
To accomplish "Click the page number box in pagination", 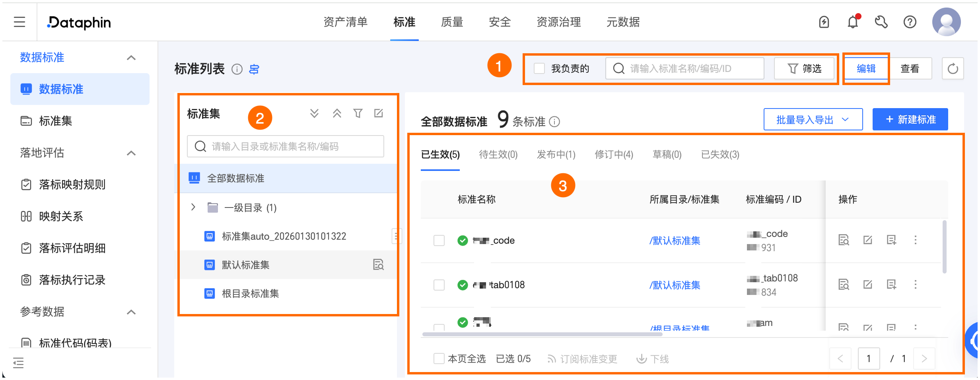I will 869,359.
